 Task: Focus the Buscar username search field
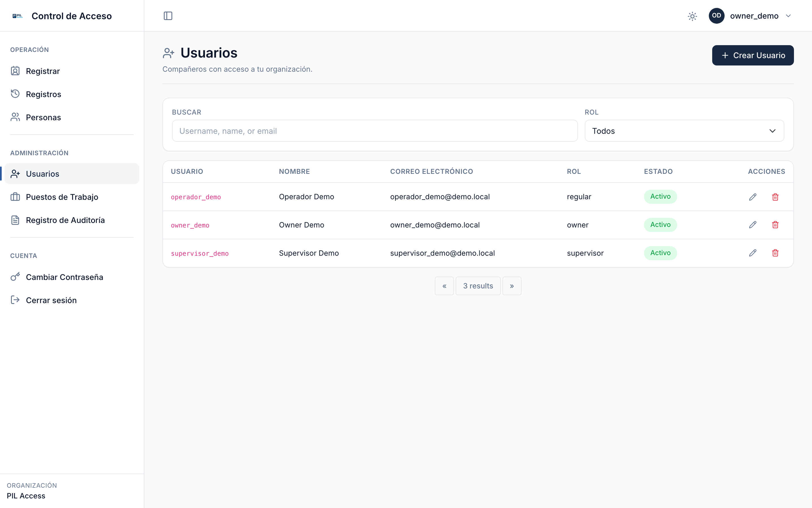pyautogui.click(x=375, y=131)
